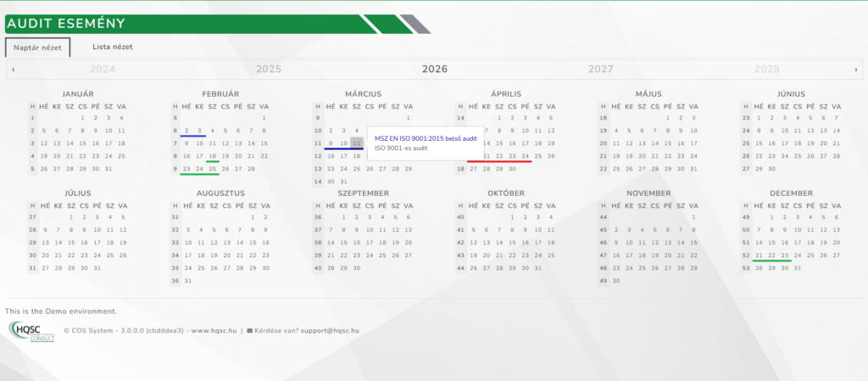Click the current year 2026 label
The image size is (868, 381).
435,70
